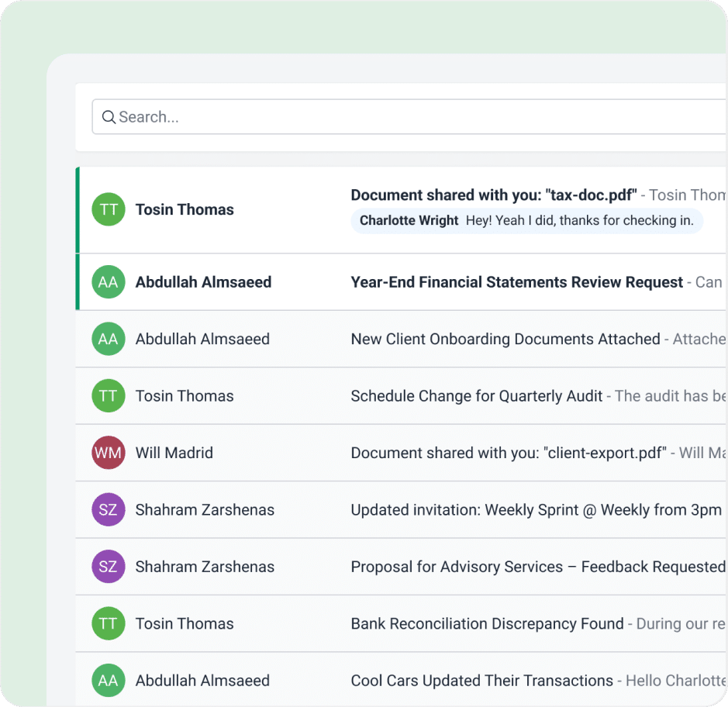Screen dimensions: 728x707
Task: Open email "Document shared with you: tax-doc.pdf"
Action: [x=494, y=195]
